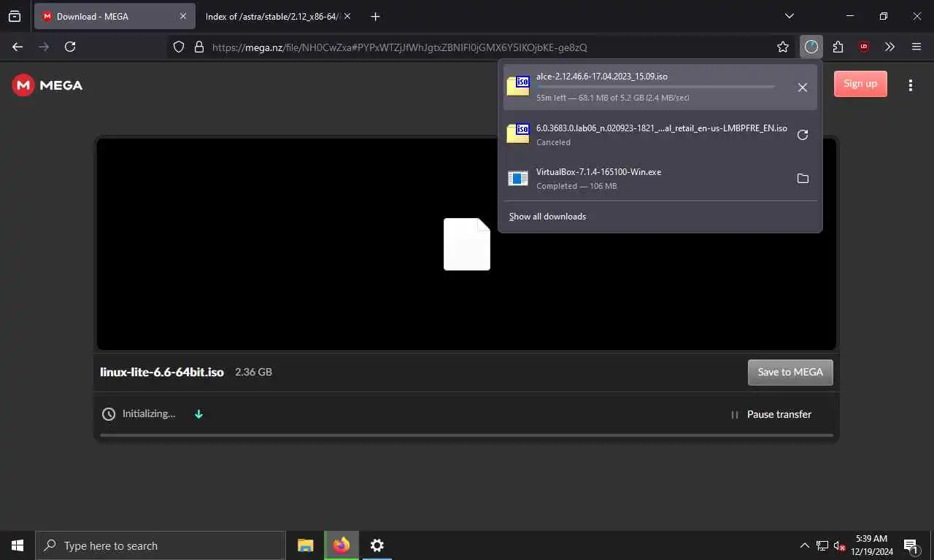Screen dimensions: 934x560
Task: Select the alce-2.12.46.6-17.04.2023_15.09.iso download entry
Action: (x=660, y=87)
